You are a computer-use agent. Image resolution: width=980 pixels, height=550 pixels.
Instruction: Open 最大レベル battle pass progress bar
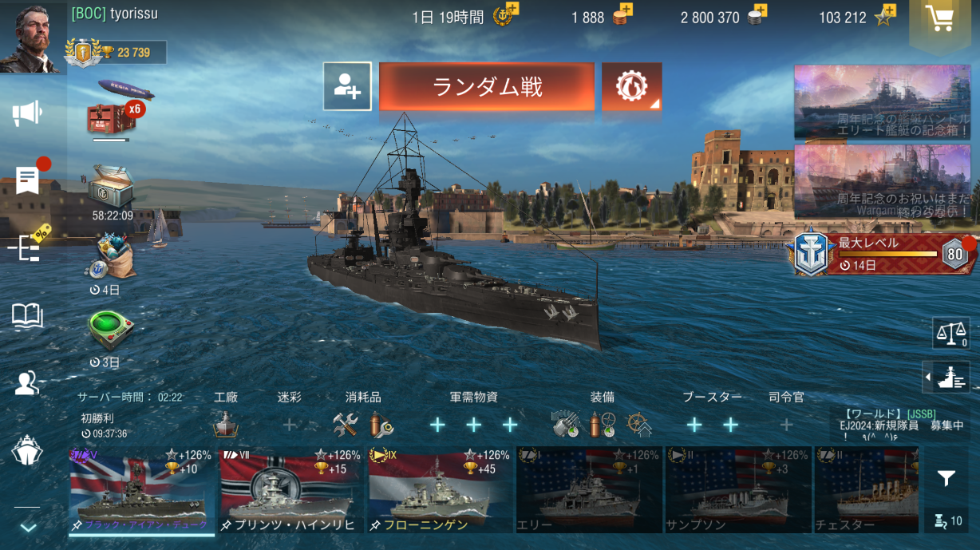point(884,254)
